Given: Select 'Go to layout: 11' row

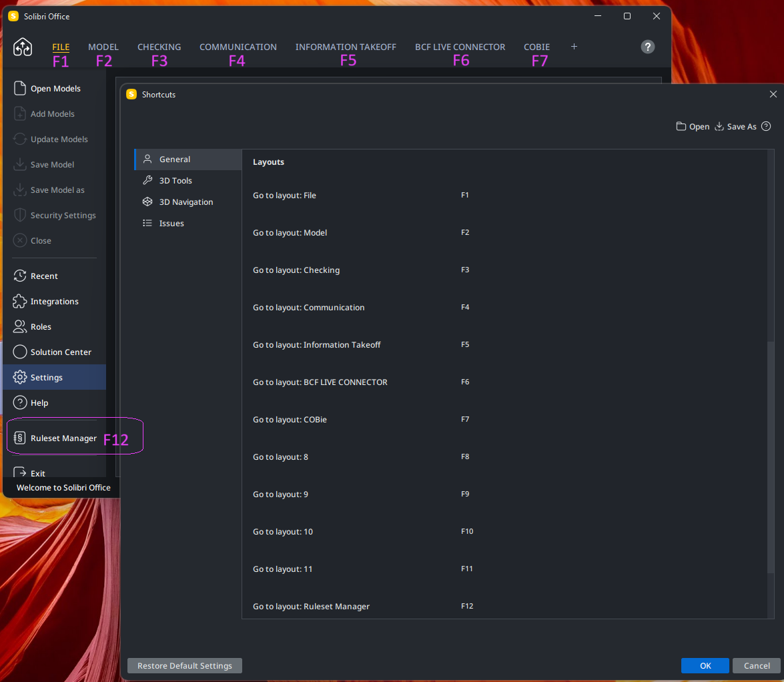Looking at the screenshot, I should (504, 569).
